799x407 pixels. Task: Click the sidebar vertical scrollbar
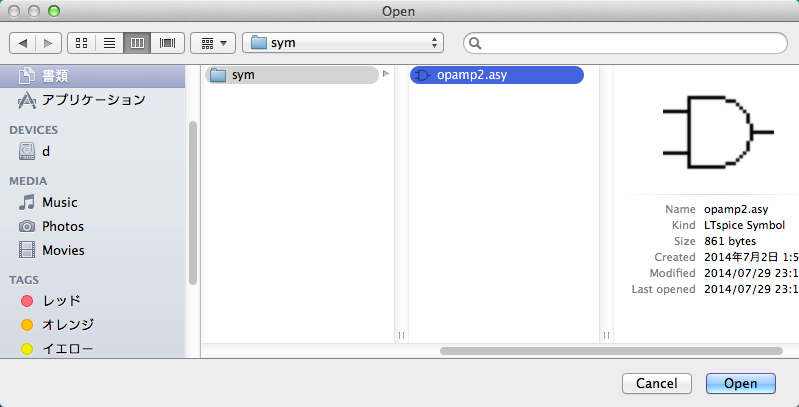(193, 203)
